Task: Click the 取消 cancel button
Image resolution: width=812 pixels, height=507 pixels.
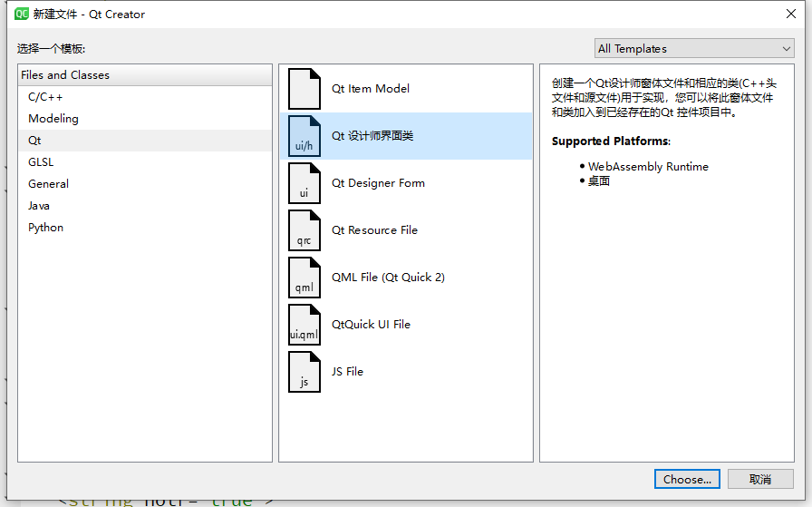Action: coord(760,479)
